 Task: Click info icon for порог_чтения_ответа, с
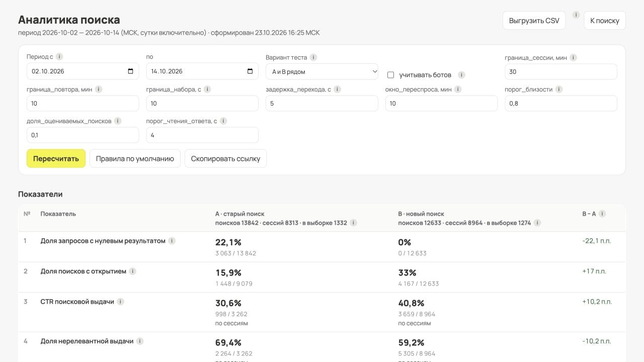click(223, 121)
